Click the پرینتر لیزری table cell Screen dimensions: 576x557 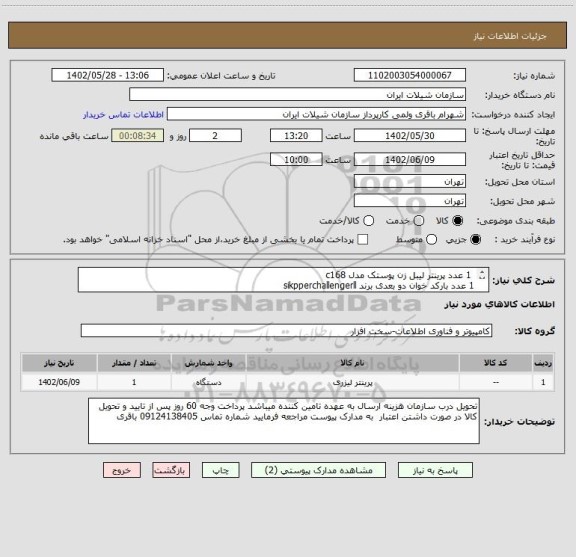[353, 382]
